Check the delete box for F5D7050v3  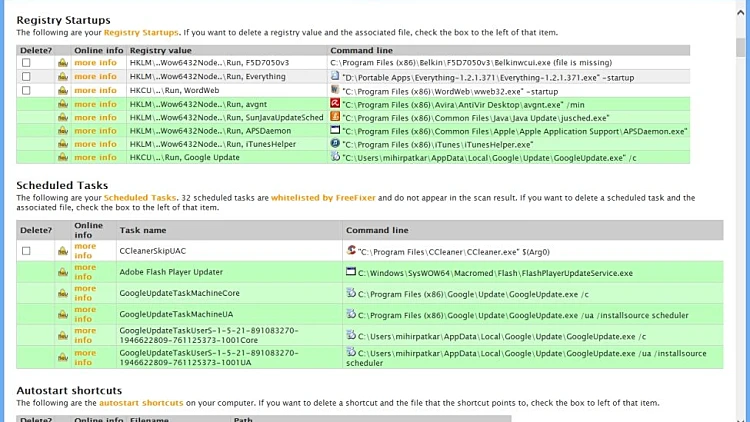[26, 62]
